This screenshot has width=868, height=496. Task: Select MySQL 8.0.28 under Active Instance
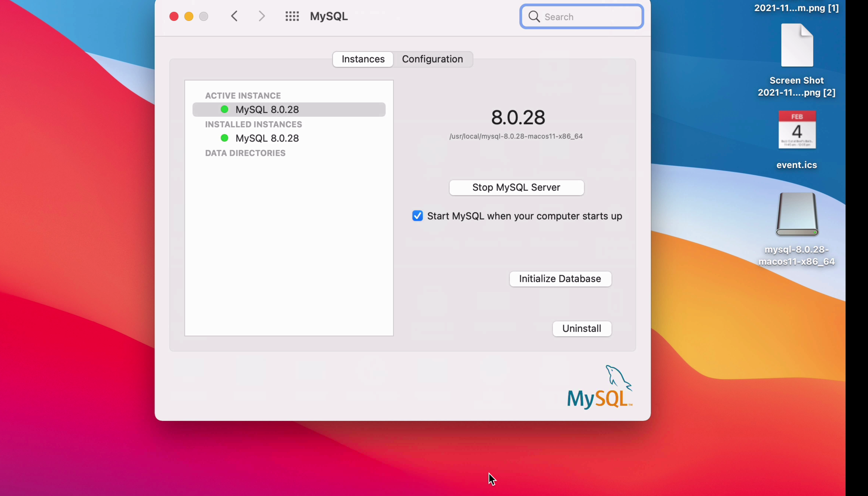pos(267,110)
